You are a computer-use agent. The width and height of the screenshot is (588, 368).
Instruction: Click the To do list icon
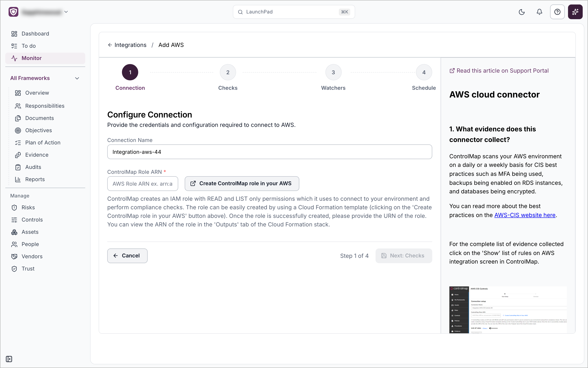(x=14, y=46)
